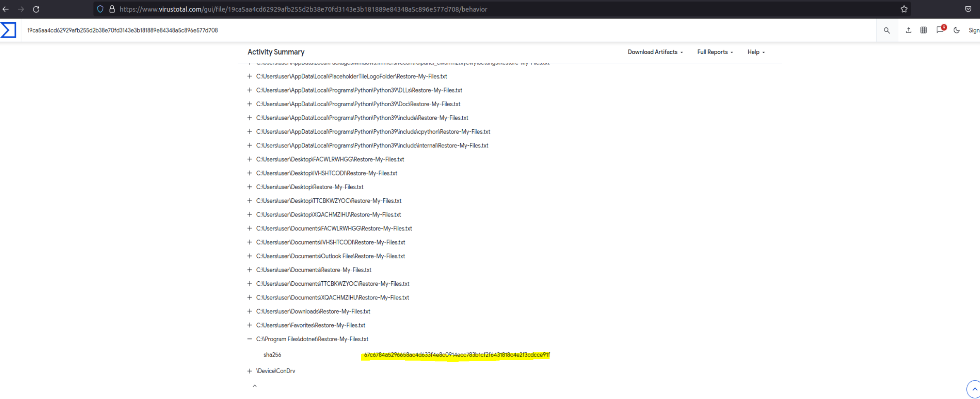The height and width of the screenshot is (399, 980).
Task: Click the browser back arrow
Action: [x=6, y=9]
